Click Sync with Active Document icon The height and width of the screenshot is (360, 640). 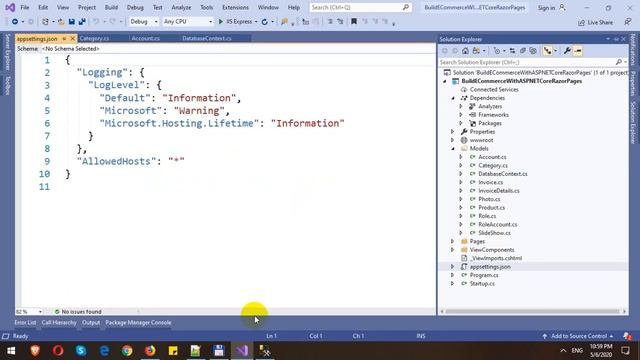[512, 51]
